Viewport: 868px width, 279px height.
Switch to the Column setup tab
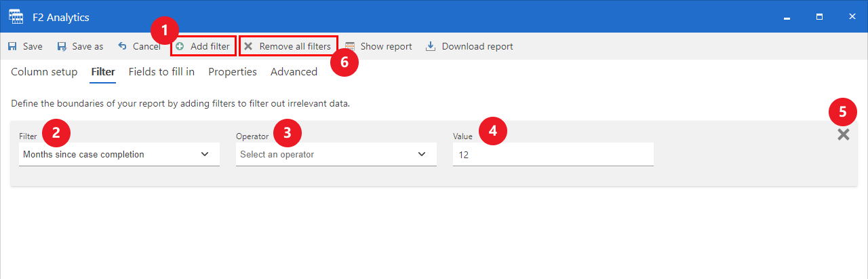(x=44, y=72)
